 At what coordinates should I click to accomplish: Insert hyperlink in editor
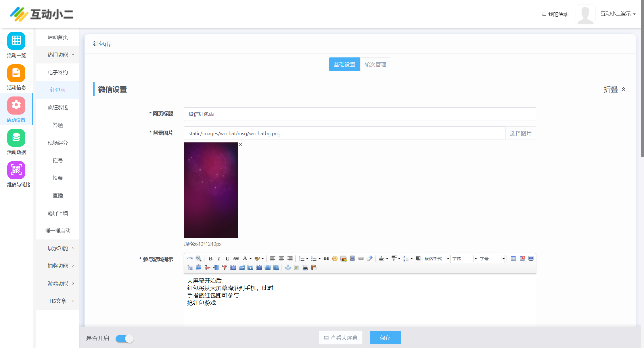point(361,258)
